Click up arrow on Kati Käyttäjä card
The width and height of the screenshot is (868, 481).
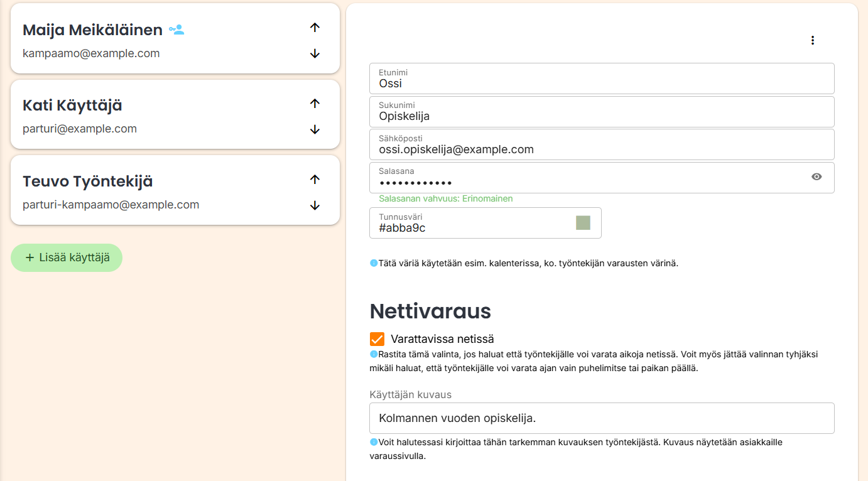click(315, 104)
